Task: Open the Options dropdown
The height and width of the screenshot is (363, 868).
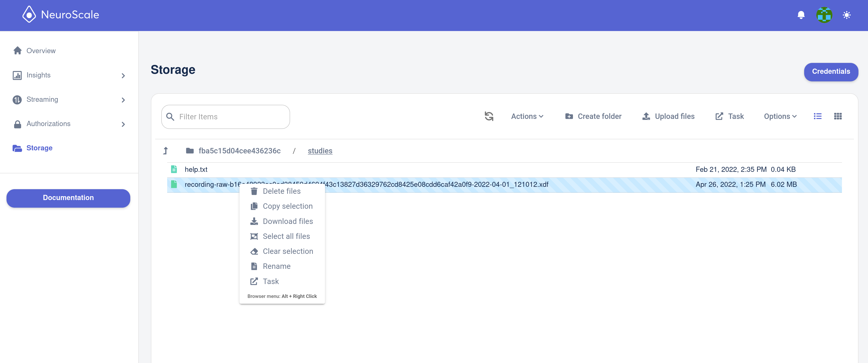Action: coord(780,117)
